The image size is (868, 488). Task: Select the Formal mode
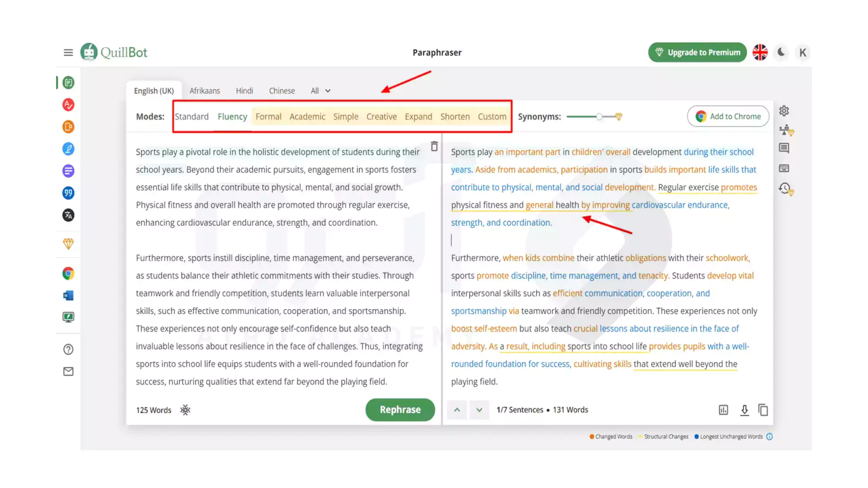[x=269, y=117]
